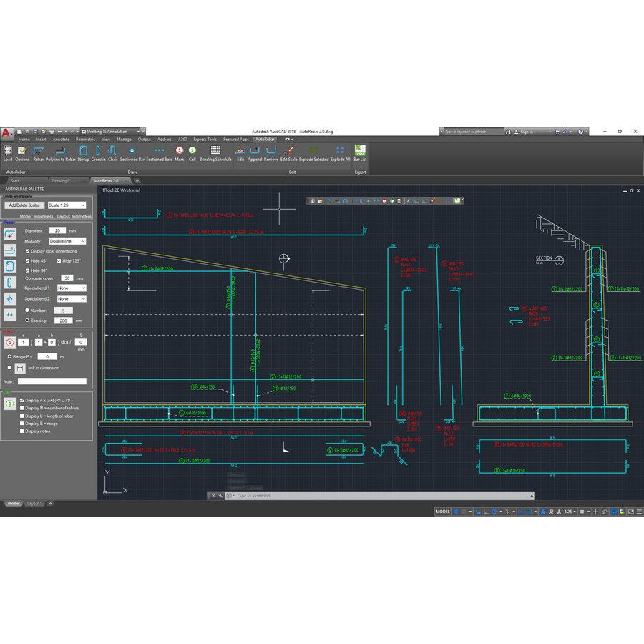Viewport: 644px width, 644px height.
Task: Select the Number radio button
Action: [27, 310]
